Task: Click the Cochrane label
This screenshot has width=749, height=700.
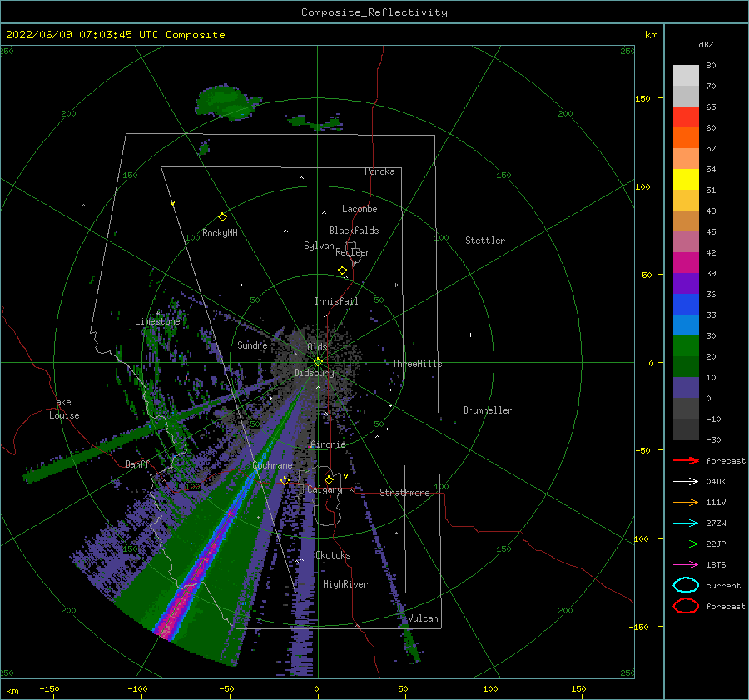Action: click(272, 465)
